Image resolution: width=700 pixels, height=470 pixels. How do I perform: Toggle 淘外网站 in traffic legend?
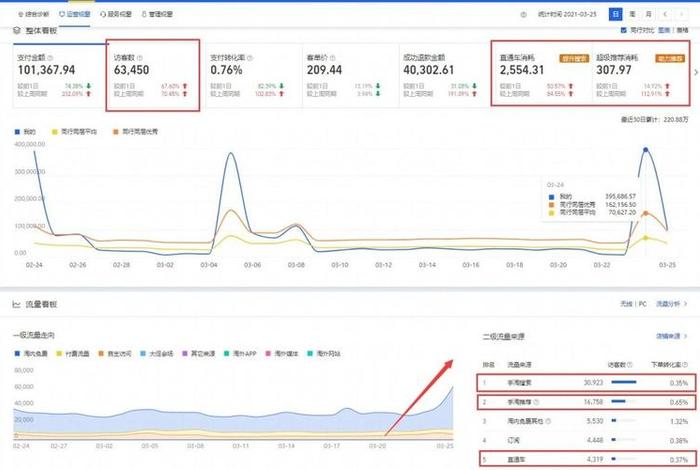tap(324, 354)
